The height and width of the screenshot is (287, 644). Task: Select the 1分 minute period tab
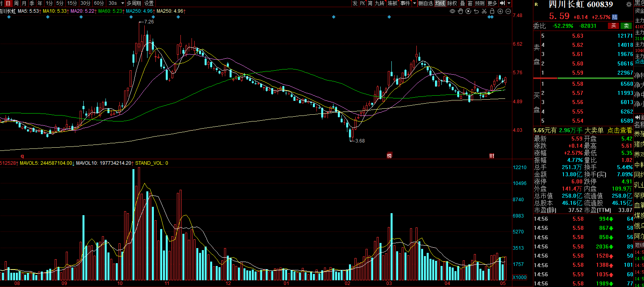(x=49, y=3)
